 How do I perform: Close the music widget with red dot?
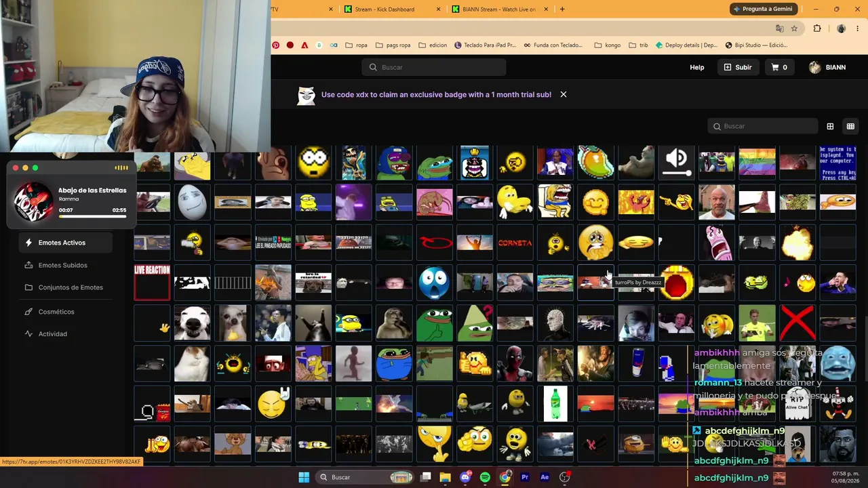tap(16, 168)
